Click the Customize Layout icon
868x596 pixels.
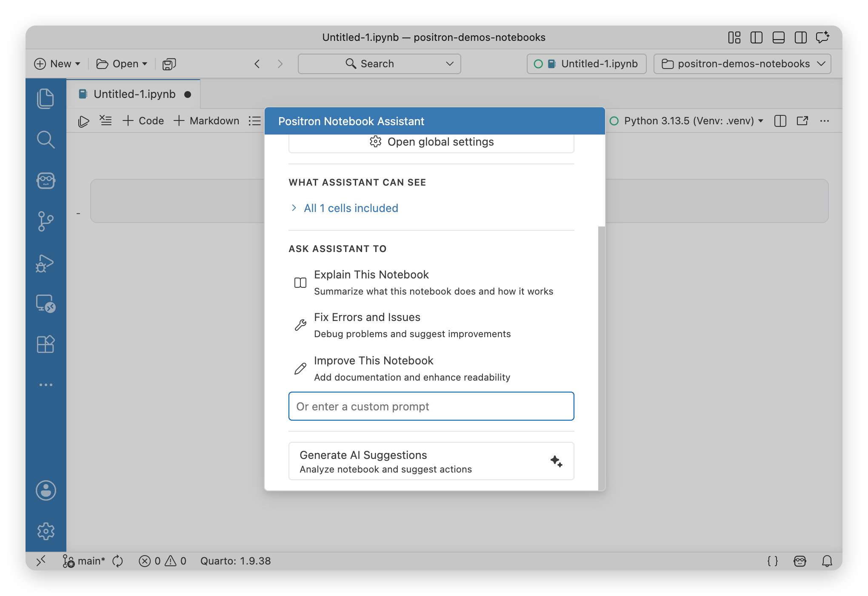pyautogui.click(x=734, y=37)
